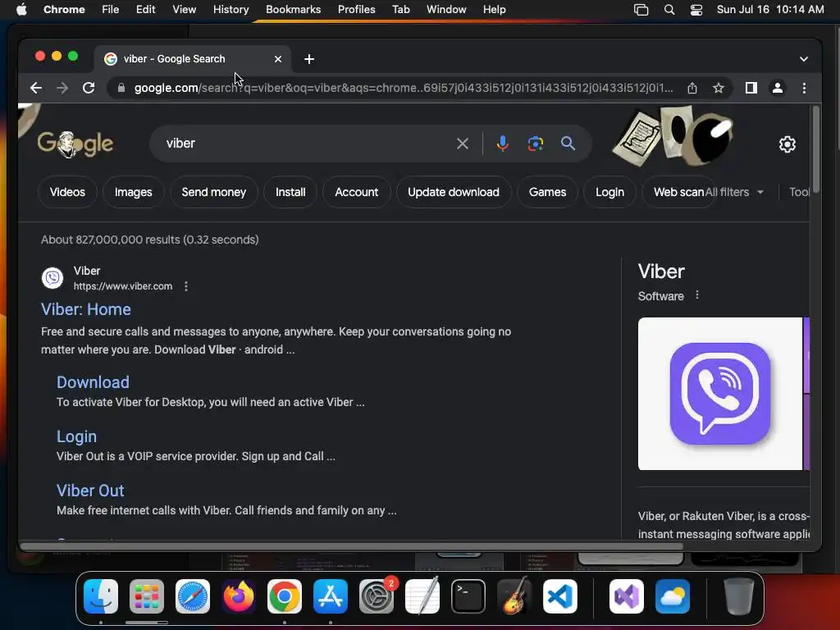This screenshot has width=840, height=630.
Task: Click the Viber logo thumbnail image
Action: 719,394
